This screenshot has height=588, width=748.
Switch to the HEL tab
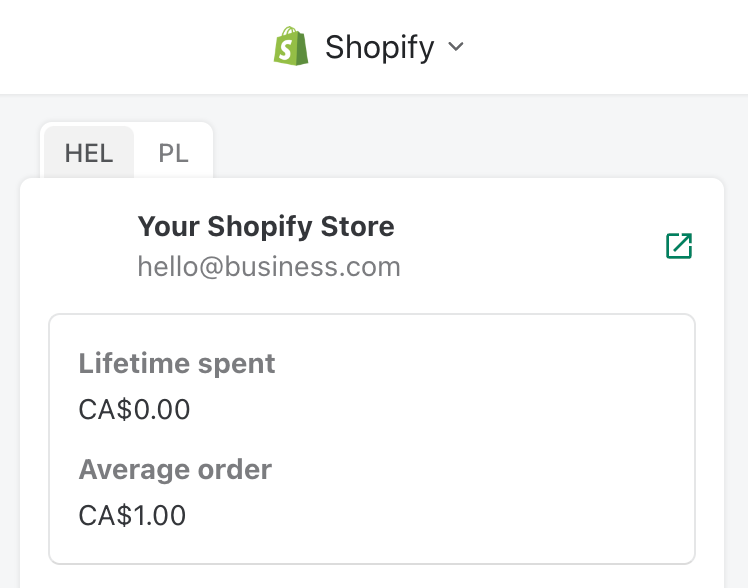(x=89, y=153)
